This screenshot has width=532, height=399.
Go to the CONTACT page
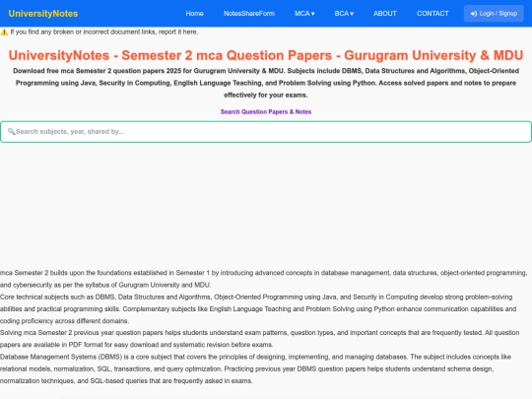[432, 14]
